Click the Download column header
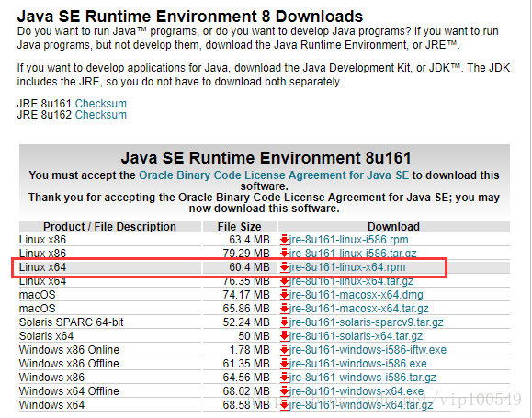This screenshot has width=532, height=418. pyautogui.click(x=394, y=227)
